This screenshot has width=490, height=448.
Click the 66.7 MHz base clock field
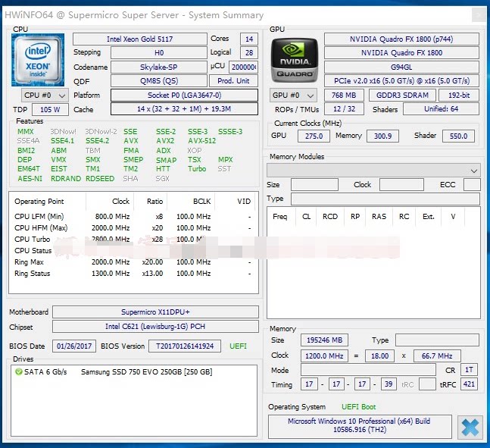click(x=437, y=356)
